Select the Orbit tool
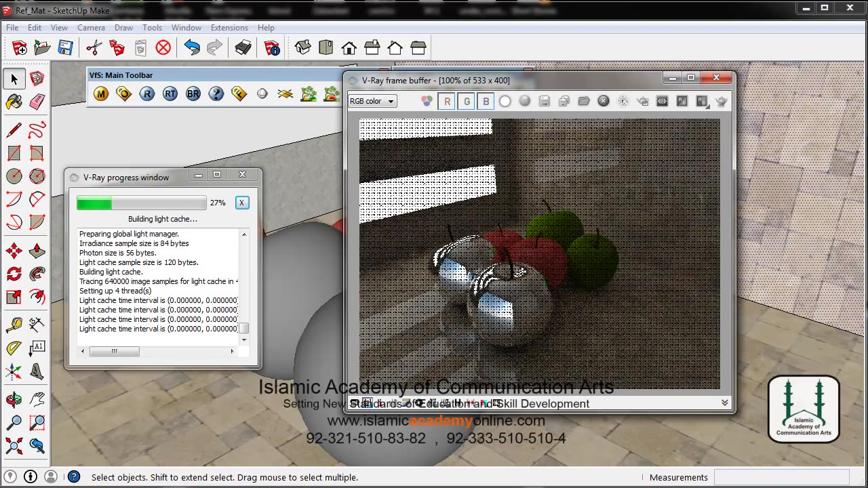 pos(14,400)
